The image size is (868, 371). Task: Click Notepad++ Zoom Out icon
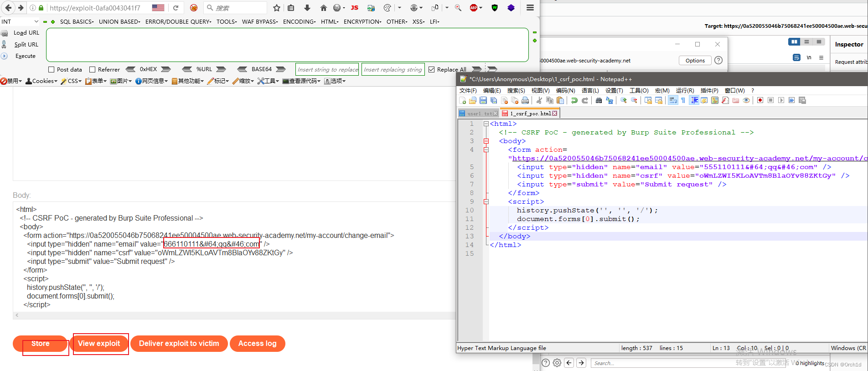coord(634,100)
